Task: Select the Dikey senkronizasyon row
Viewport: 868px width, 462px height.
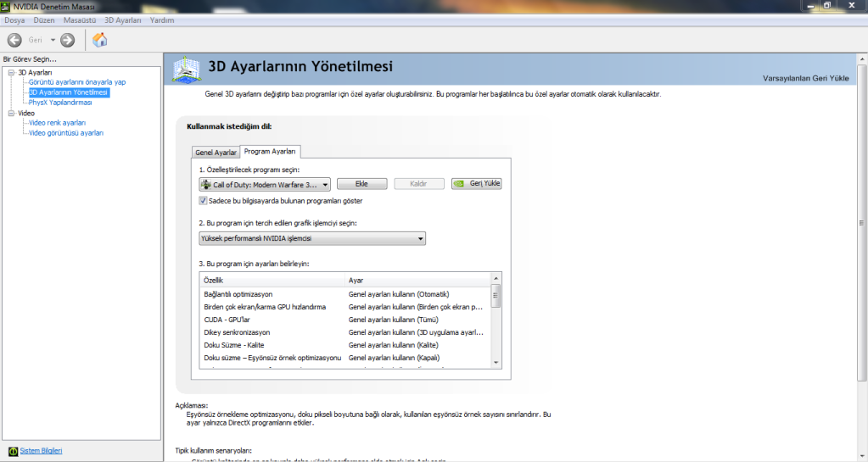Action: click(x=344, y=332)
